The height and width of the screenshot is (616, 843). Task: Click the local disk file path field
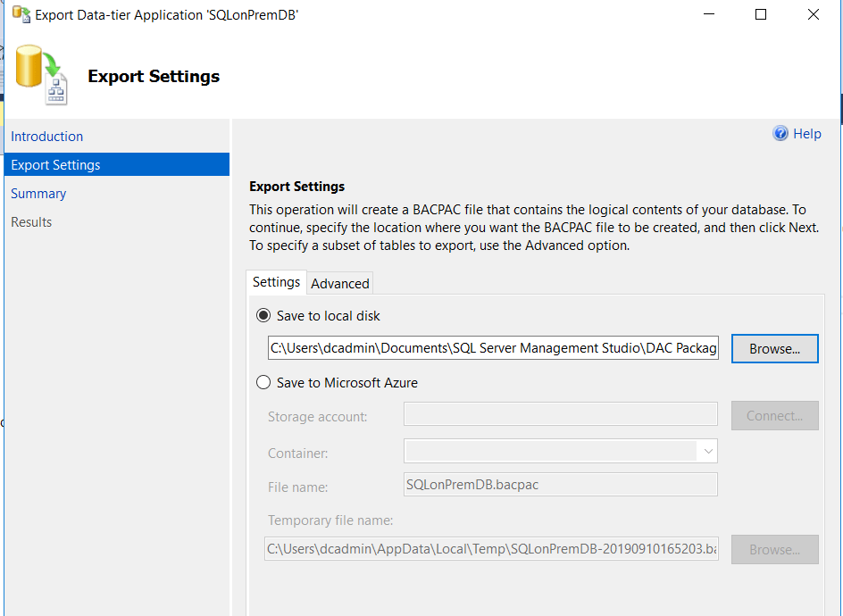(493, 348)
